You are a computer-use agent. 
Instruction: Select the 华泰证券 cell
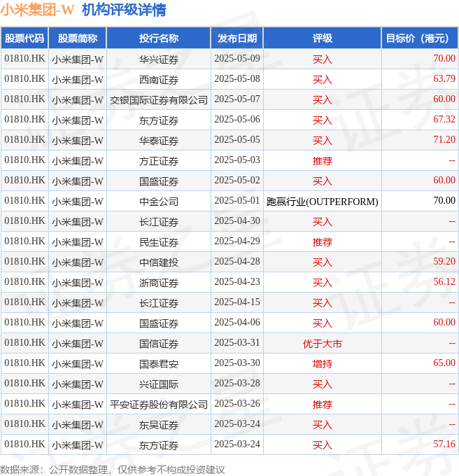(159, 141)
